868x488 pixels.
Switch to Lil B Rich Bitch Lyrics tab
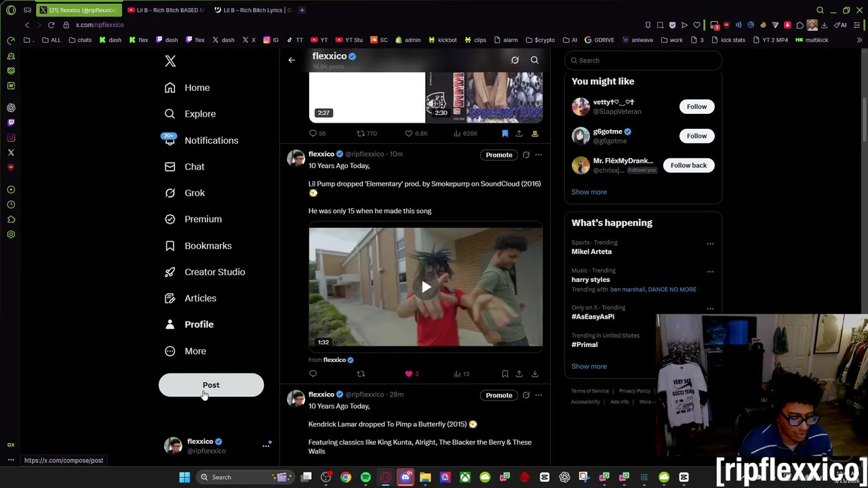click(x=252, y=10)
